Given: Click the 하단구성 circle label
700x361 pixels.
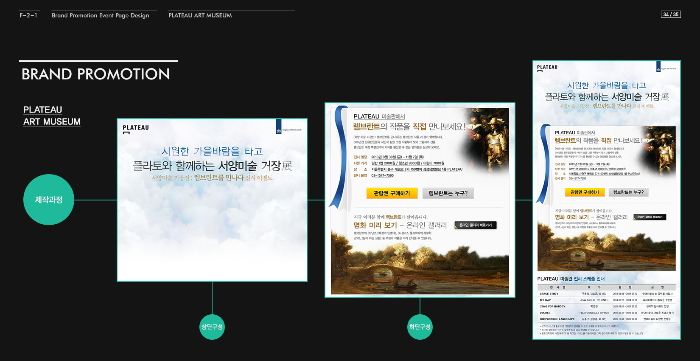Looking at the screenshot, I should 420,327.
